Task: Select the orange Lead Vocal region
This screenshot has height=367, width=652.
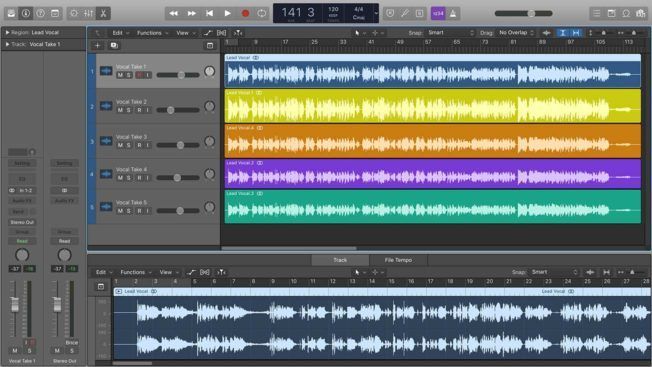Action: tap(432, 141)
